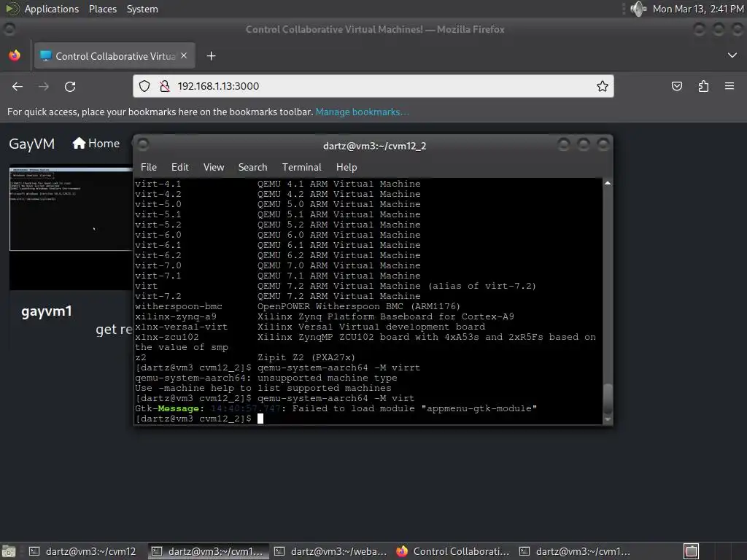Click the Firefox logo icon beside tabs
This screenshot has width=747, height=560.
pos(15,55)
